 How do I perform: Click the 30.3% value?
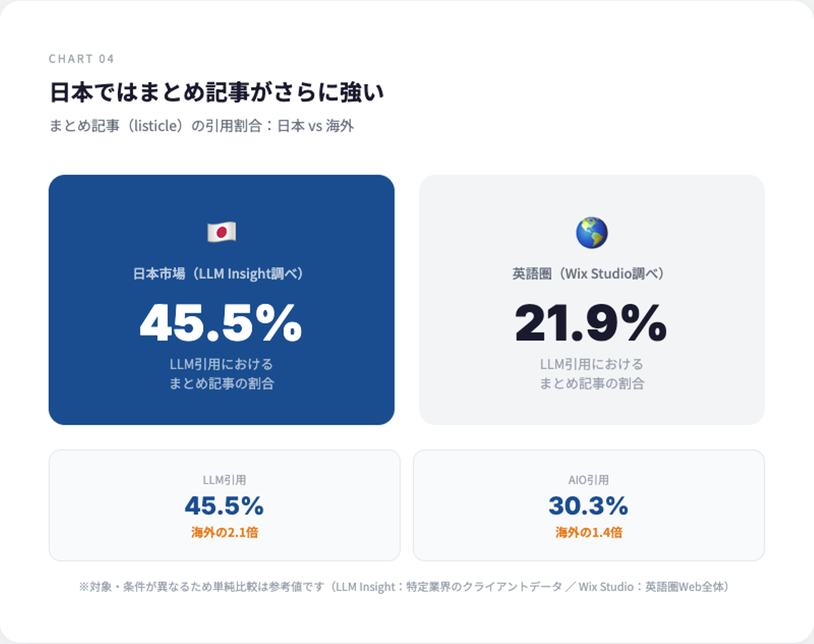tap(588, 506)
